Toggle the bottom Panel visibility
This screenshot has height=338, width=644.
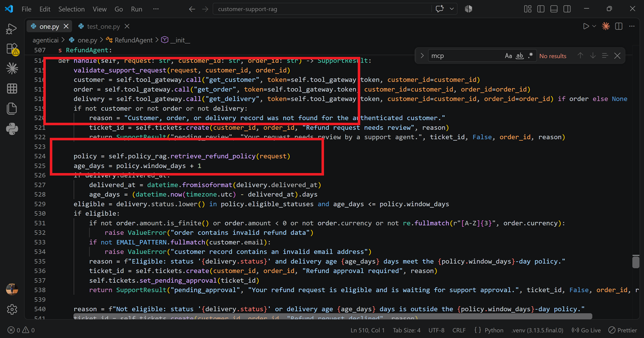click(x=554, y=9)
